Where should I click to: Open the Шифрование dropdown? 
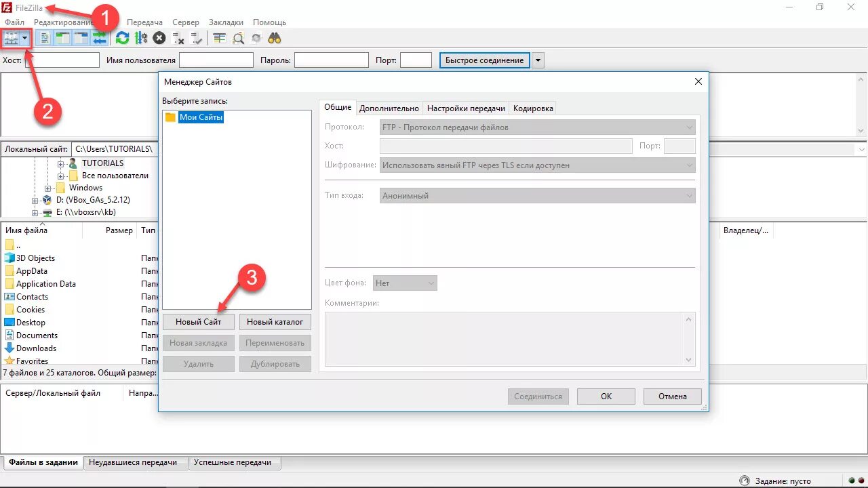click(538, 165)
